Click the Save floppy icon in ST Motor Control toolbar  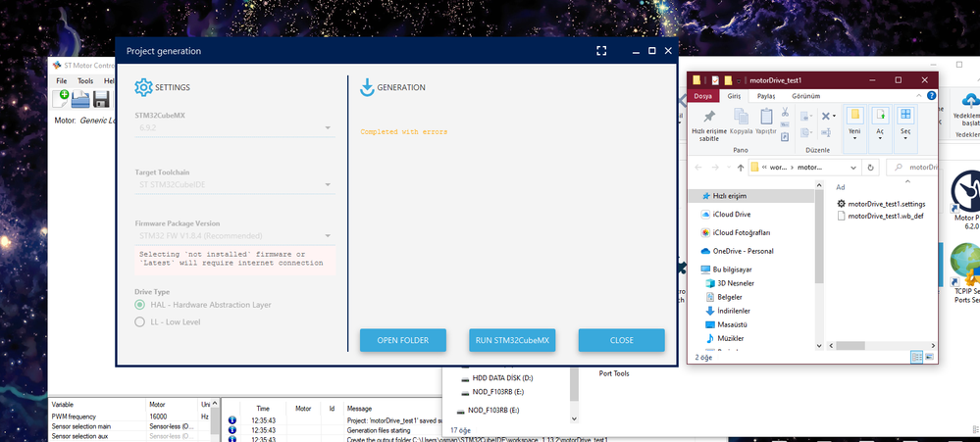(x=101, y=99)
